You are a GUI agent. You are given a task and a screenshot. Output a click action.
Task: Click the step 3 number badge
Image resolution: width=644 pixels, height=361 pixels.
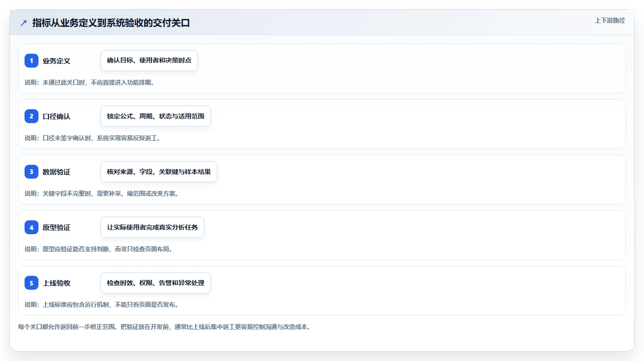coord(32,172)
